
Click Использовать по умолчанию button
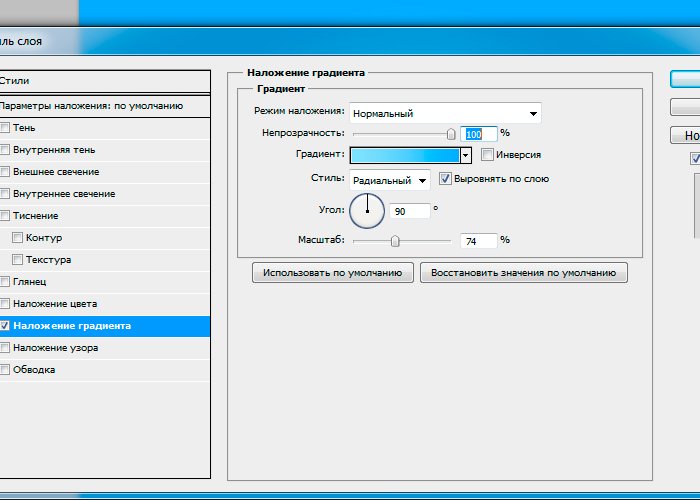coord(332,273)
